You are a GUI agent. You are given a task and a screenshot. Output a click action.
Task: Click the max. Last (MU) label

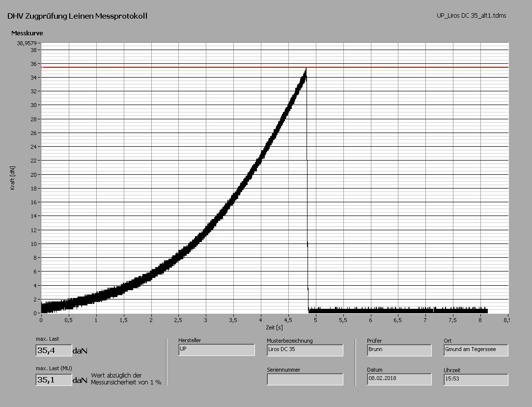tap(54, 368)
